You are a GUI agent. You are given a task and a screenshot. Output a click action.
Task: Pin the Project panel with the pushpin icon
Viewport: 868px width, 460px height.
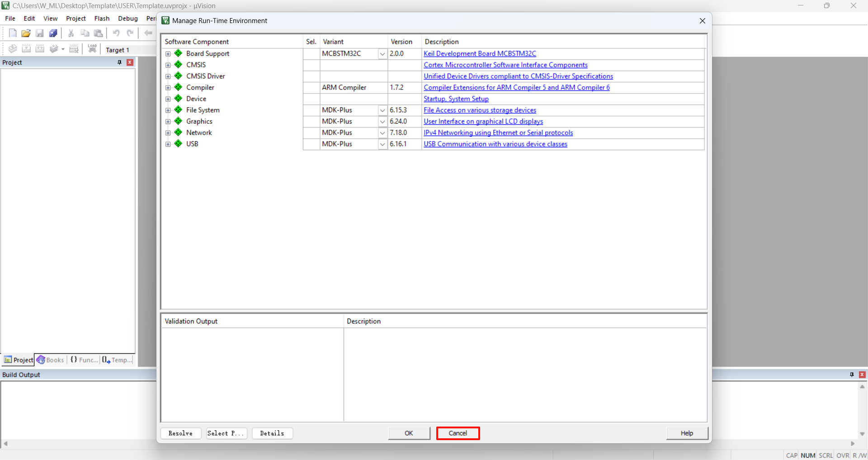119,62
